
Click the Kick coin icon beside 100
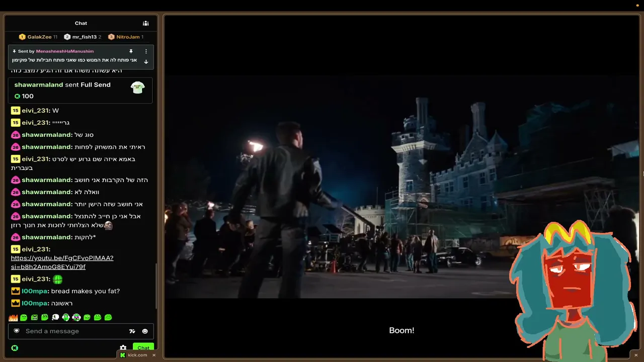[17, 96]
